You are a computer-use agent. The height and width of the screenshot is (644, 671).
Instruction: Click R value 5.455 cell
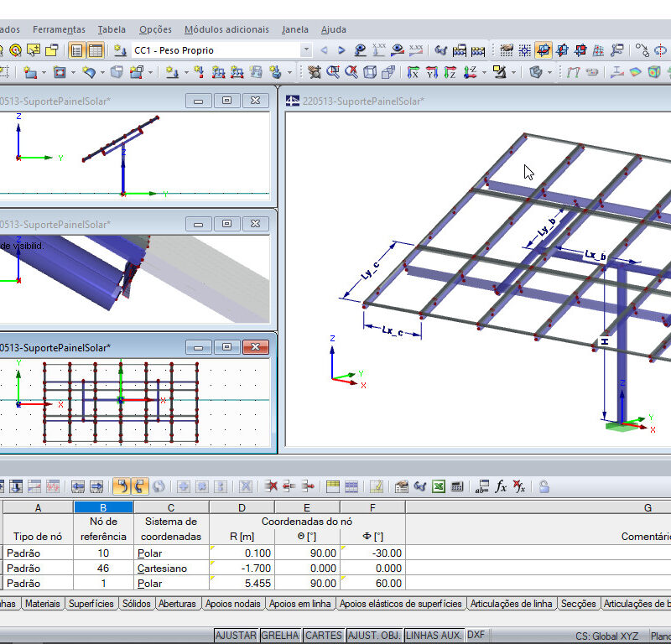pos(242,584)
